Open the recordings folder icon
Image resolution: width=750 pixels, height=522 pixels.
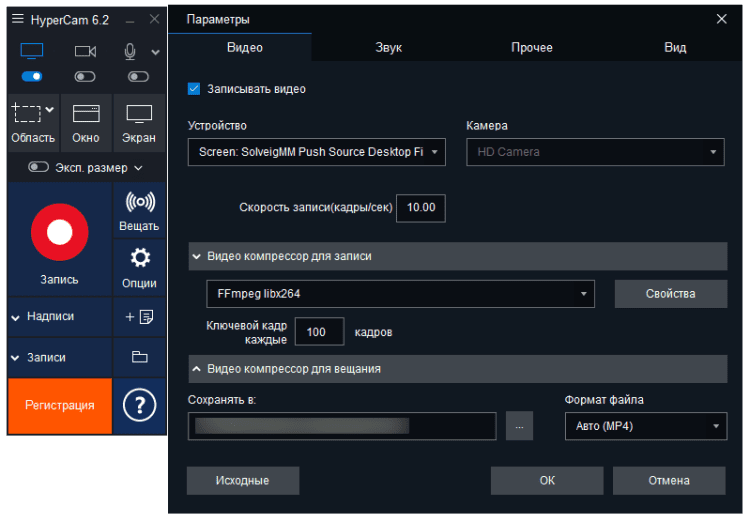coord(139,357)
